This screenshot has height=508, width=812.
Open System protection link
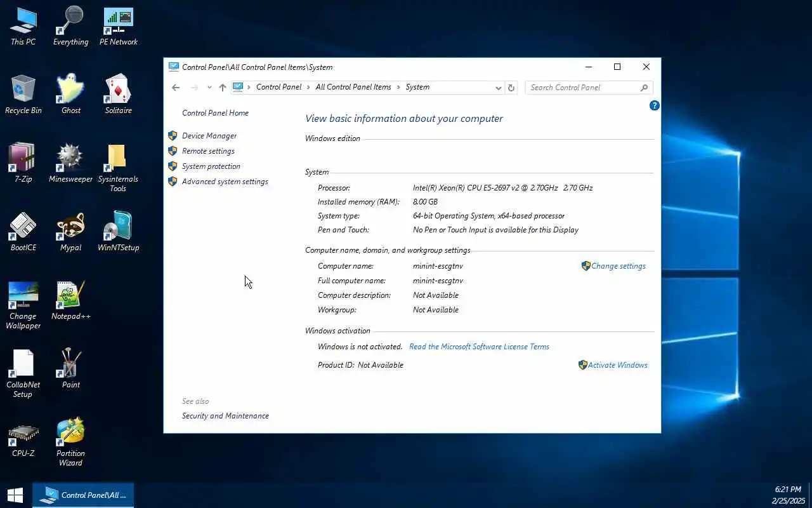[x=211, y=166]
